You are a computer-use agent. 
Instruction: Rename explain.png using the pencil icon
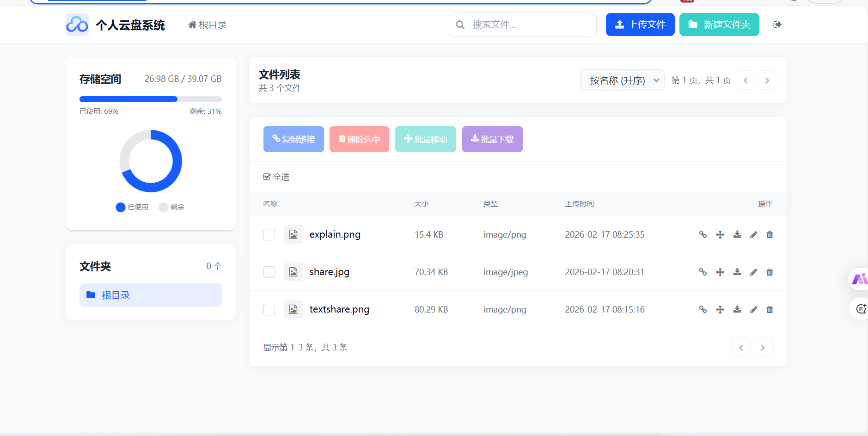point(753,234)
